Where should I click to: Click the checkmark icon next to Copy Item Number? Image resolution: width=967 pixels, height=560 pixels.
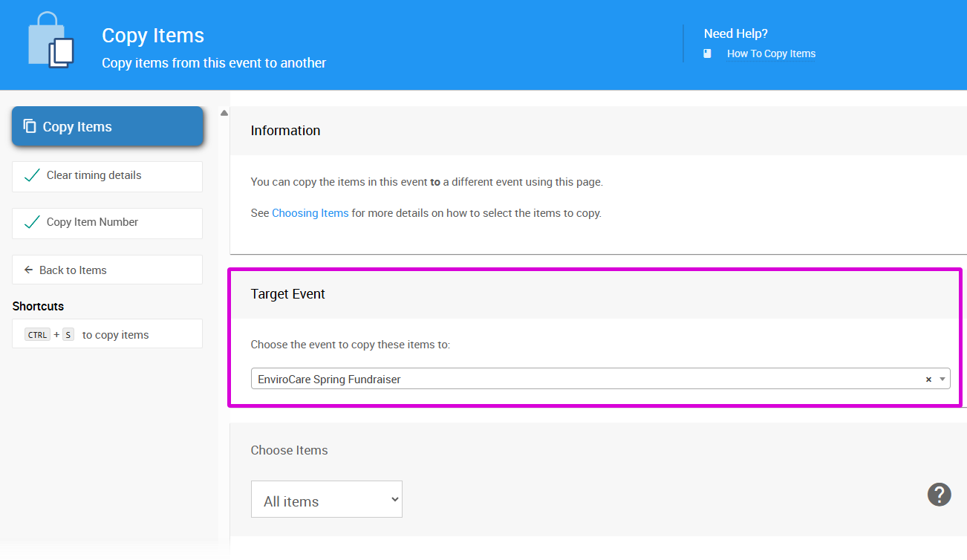tap(32, 223)
